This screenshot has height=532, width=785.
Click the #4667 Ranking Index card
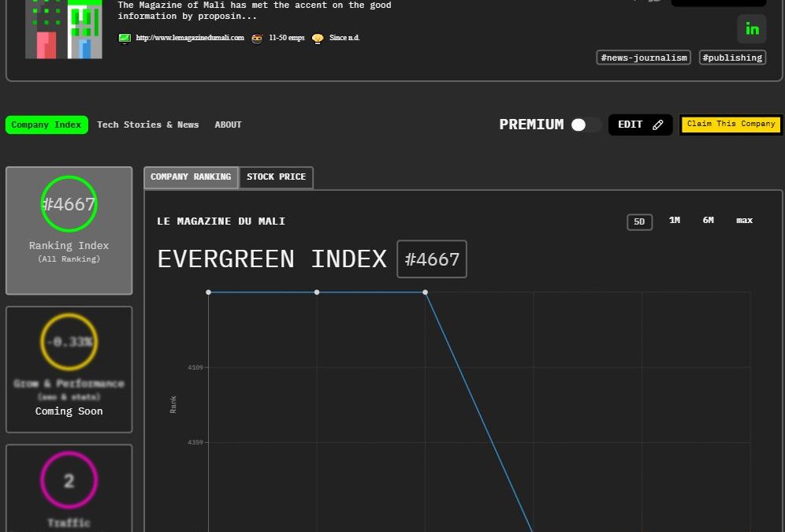69,231
